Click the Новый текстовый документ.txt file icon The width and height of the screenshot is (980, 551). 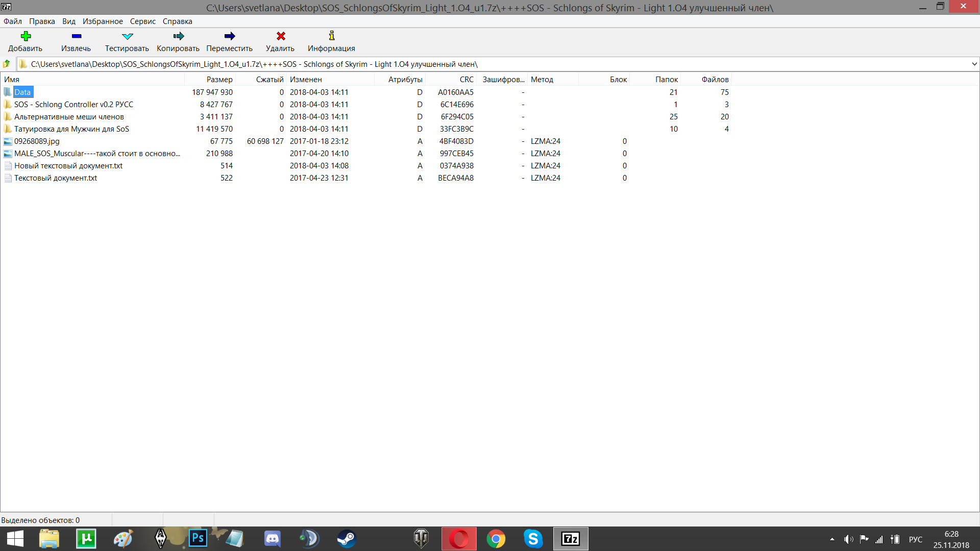pos(8,166)
